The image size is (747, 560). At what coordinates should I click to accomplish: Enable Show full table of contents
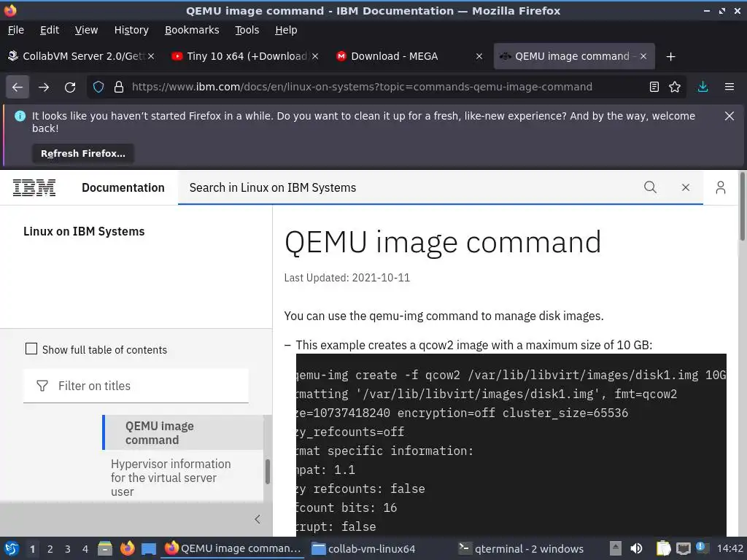[31, 349]
